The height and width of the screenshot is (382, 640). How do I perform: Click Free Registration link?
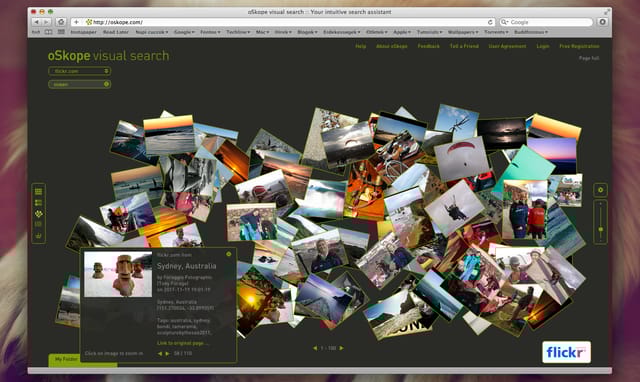click(x=579, y=46)
